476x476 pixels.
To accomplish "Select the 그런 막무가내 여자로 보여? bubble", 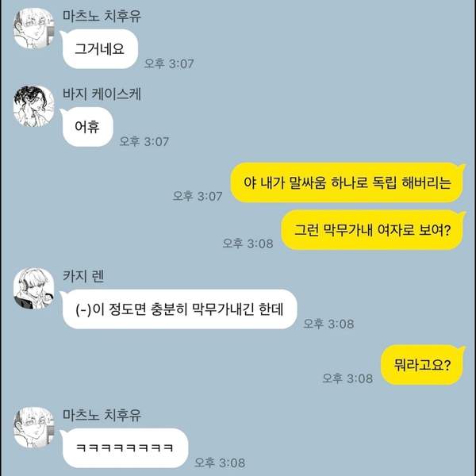I will [373, 230].
